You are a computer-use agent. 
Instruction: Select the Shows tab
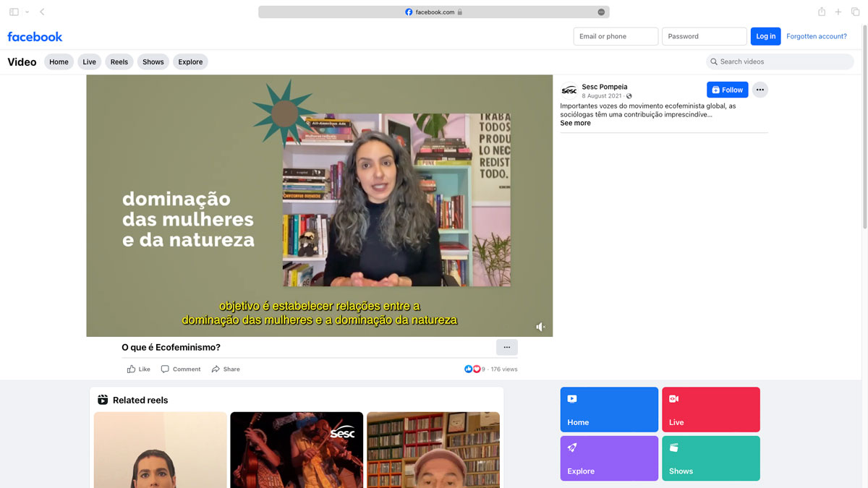point(153,62)
